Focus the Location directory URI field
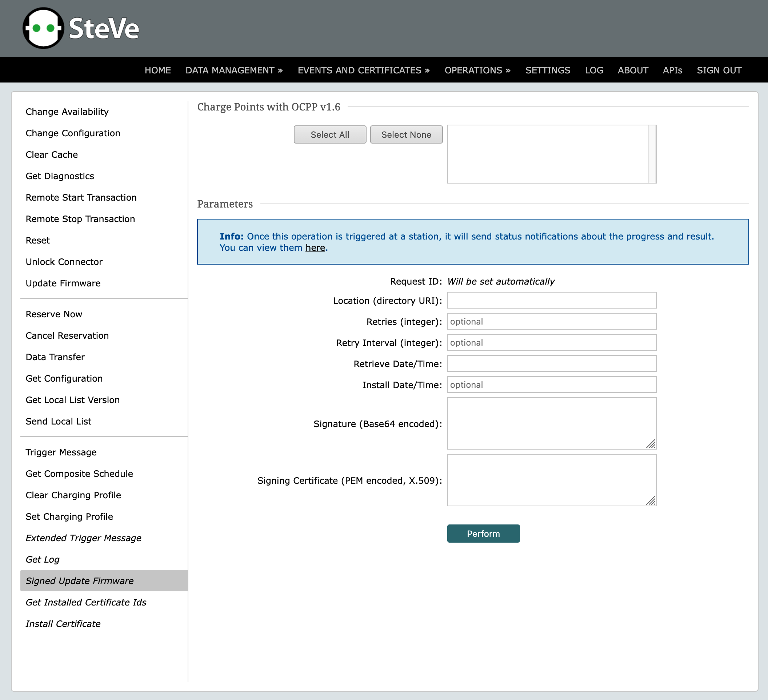This screenshot has width=768, height=700. [x=551, y=301]
